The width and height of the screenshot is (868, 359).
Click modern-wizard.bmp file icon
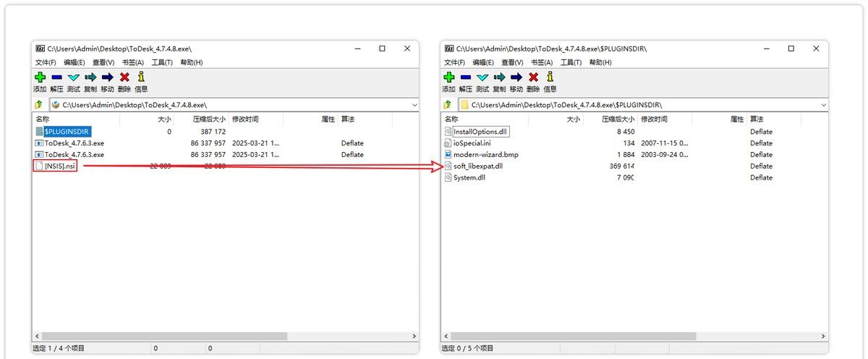pos(448,154)
